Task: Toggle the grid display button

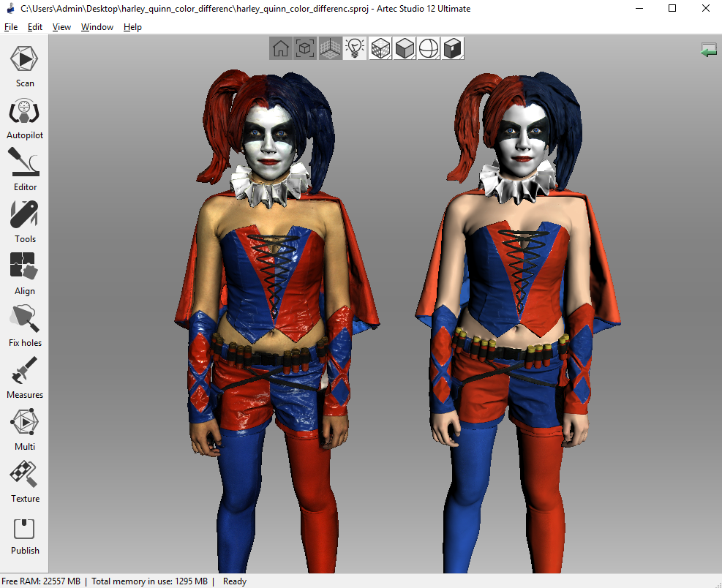Action: 330,48
